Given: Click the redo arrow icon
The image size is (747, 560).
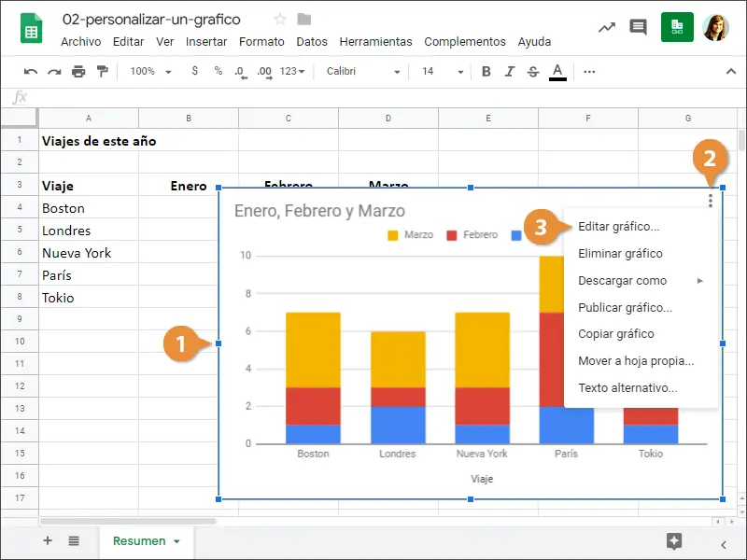Looking at the screenshot, I should (x=54, y=72).
